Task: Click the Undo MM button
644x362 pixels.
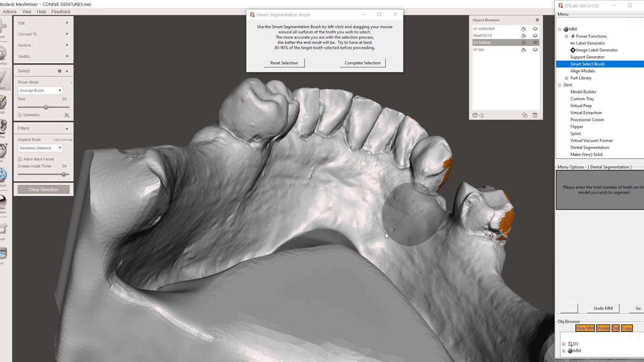Action: [x=603, y=308]
